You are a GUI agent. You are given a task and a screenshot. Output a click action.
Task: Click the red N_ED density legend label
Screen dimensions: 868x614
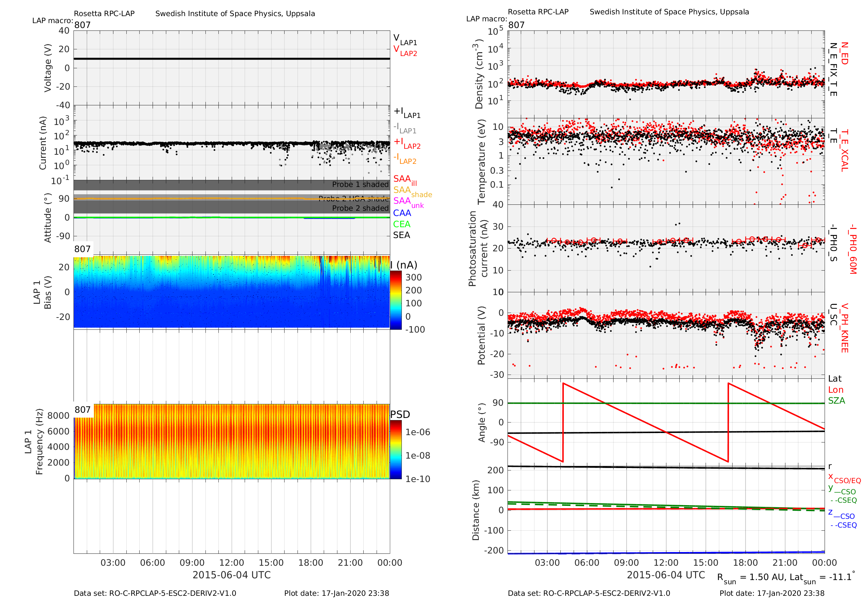pos(844,53)
